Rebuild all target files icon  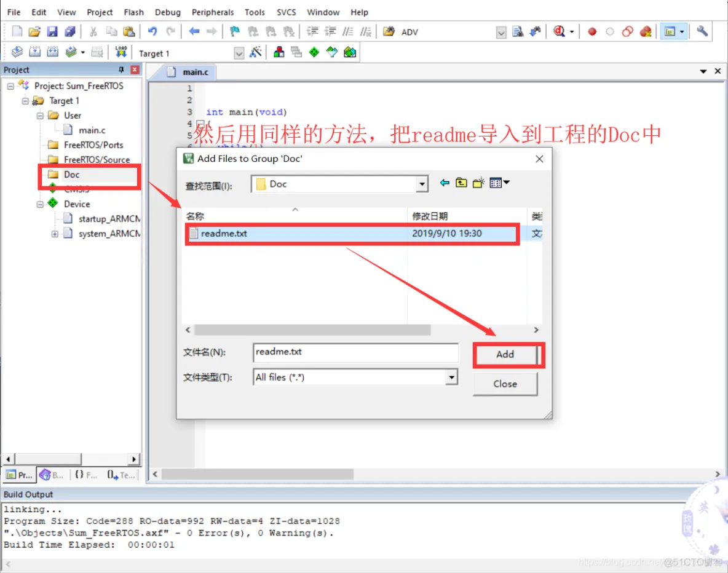click(52, 52)
